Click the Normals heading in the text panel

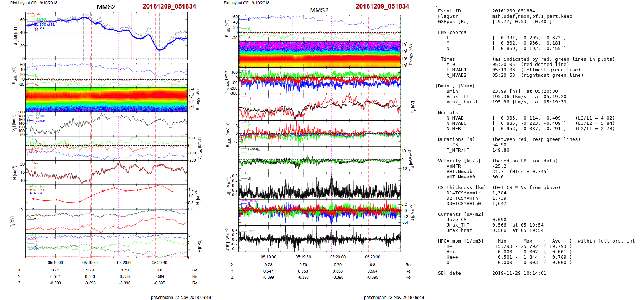[x=448, y=113]
